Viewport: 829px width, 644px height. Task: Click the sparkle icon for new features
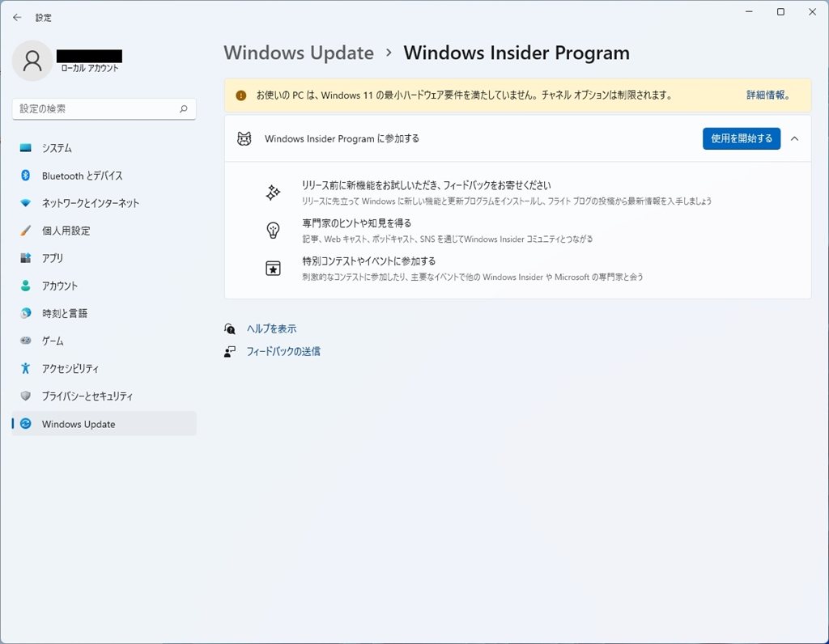[273, 193]
